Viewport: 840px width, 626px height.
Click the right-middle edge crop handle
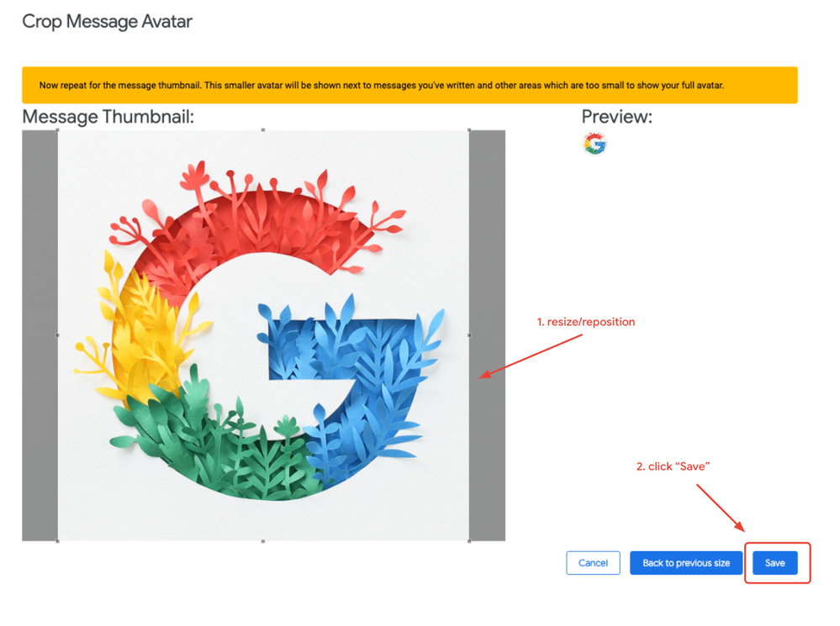click(469, 335)
